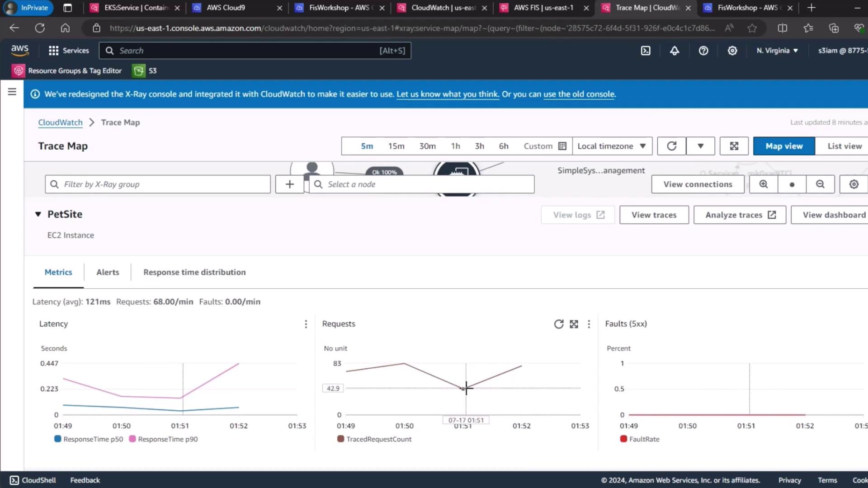Open the refresh interval dropdown arrow
The image size is (868, 488).
coord(700,146)
